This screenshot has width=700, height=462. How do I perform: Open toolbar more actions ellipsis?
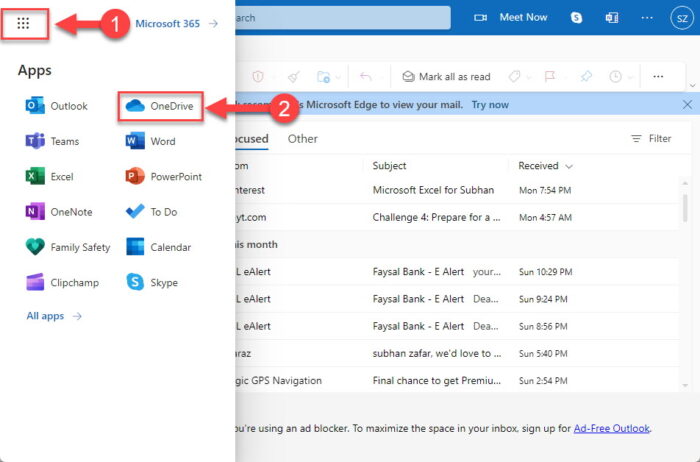point(658,77)
